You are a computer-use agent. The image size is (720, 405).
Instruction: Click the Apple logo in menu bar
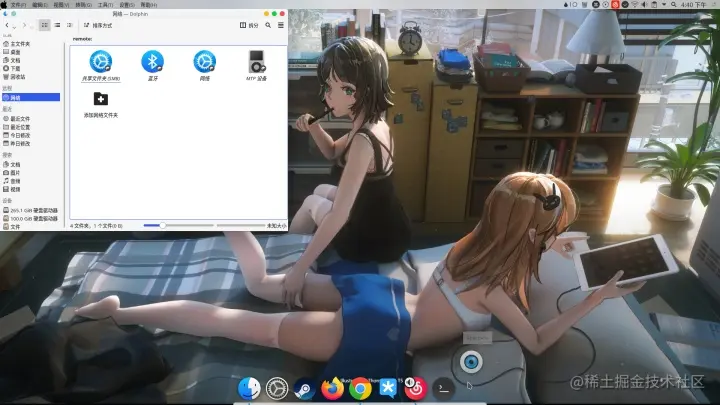[4, 4]
